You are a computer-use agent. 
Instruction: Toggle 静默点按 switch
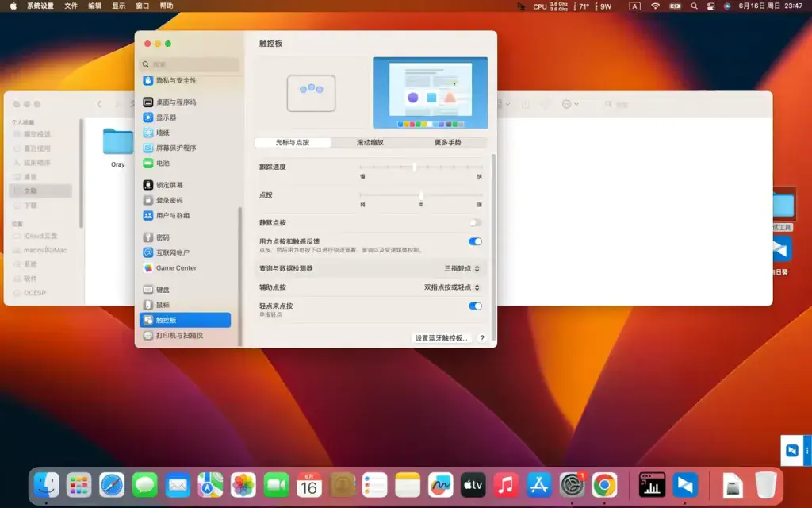[x=475, y=223]
